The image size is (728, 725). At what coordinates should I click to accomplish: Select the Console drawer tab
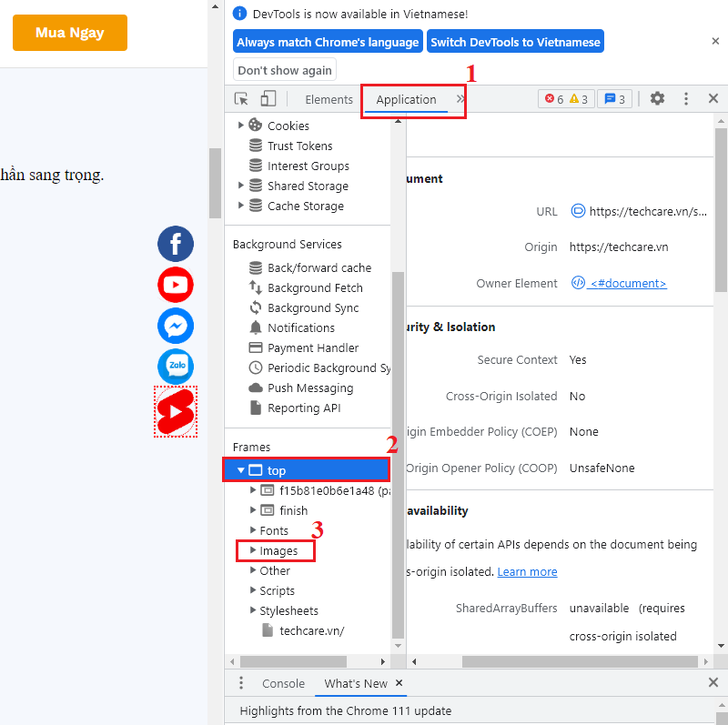(283, 683)
